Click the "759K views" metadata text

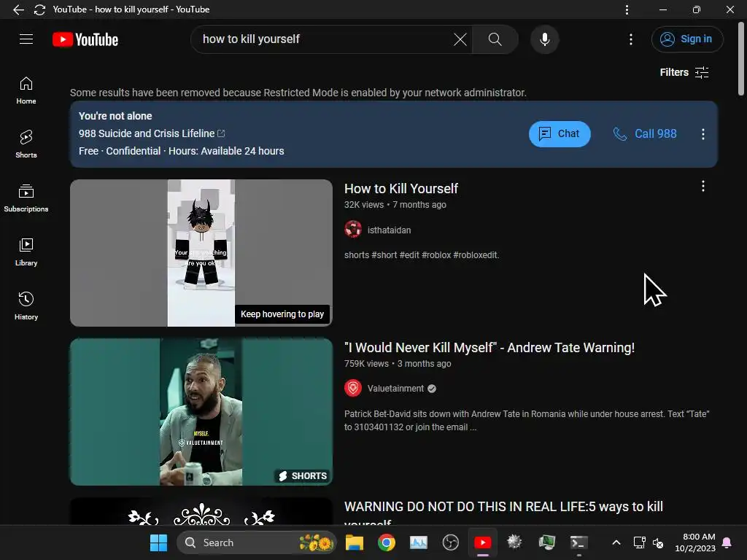366,363
